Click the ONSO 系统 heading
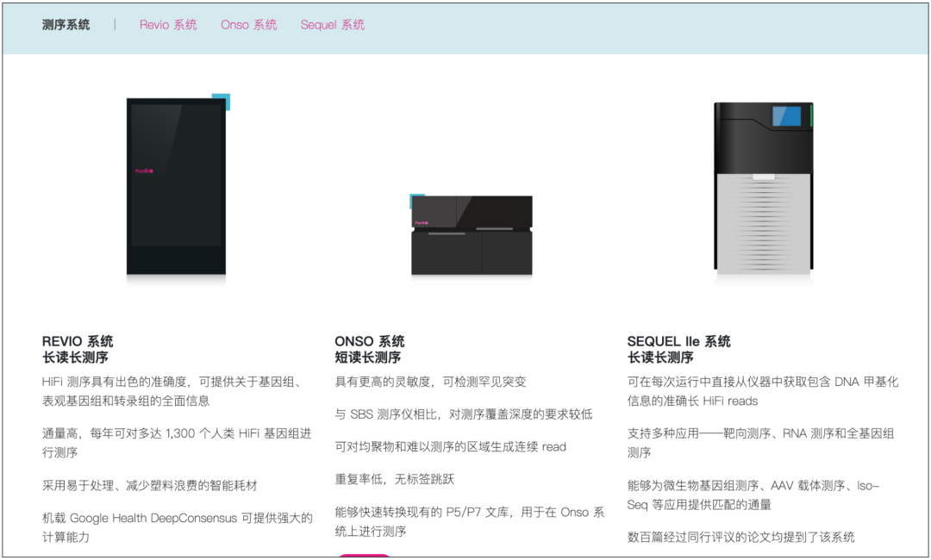 pos(370,341)
